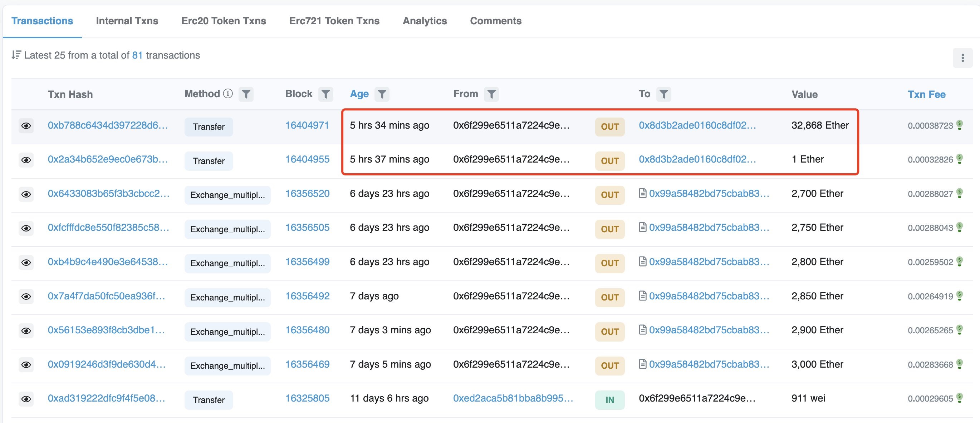Click the green fee icon beside 0.00038723
The width and height of the screenshot is (980, 423).
click(x=960, y=125)
